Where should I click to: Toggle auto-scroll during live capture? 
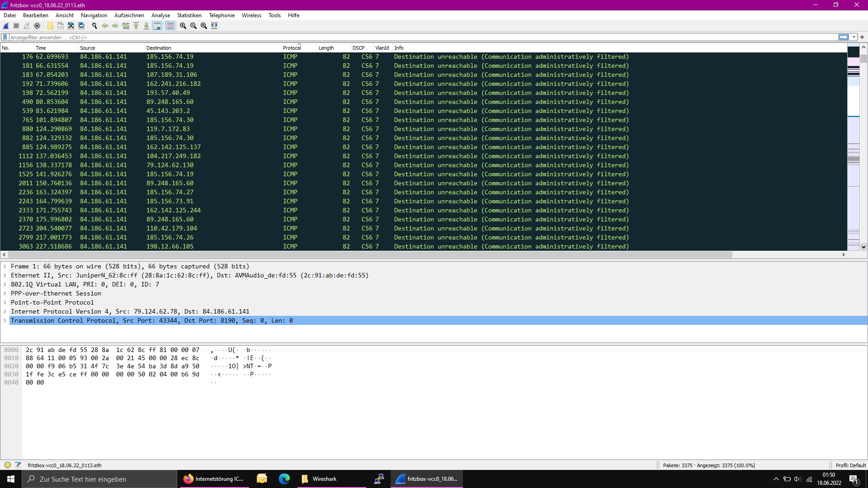[157, 26]
